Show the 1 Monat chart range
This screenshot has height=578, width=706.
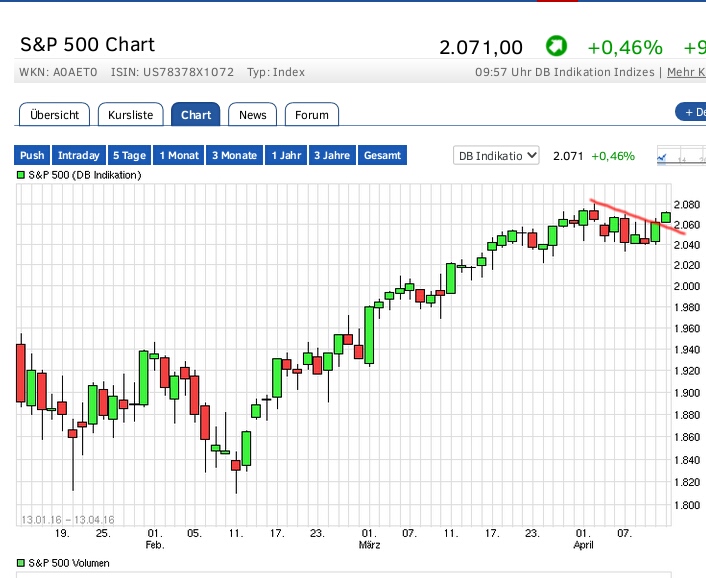(x=179, y=155)
